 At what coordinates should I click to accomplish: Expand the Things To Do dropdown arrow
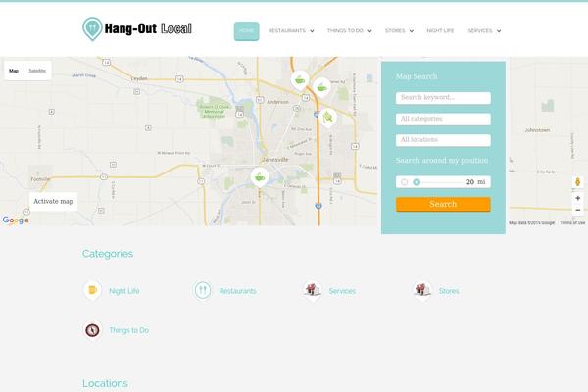[x=369, y=31]
